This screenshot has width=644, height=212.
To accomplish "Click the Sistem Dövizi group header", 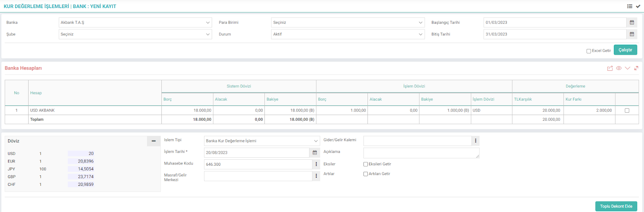I will [239, 86].
